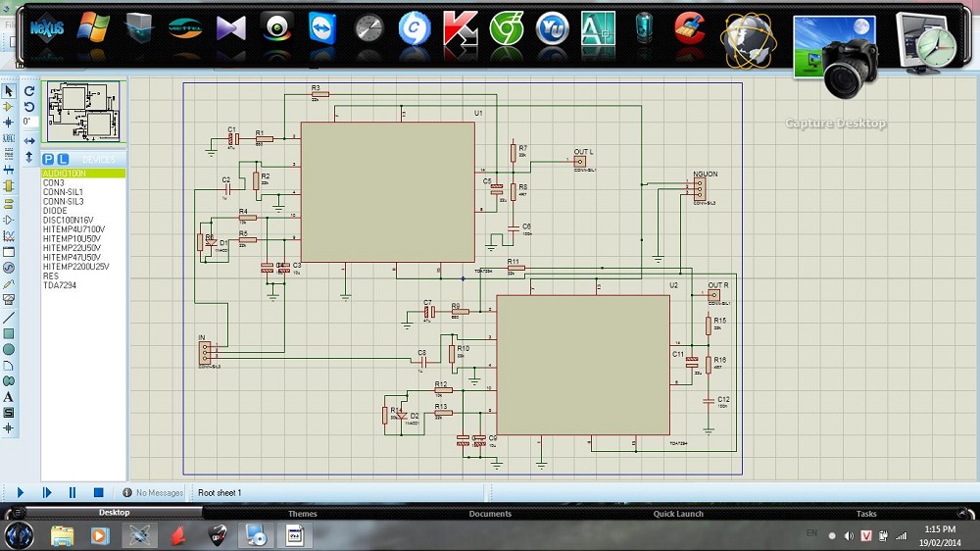Click the L library manage button

click(63, 159)
